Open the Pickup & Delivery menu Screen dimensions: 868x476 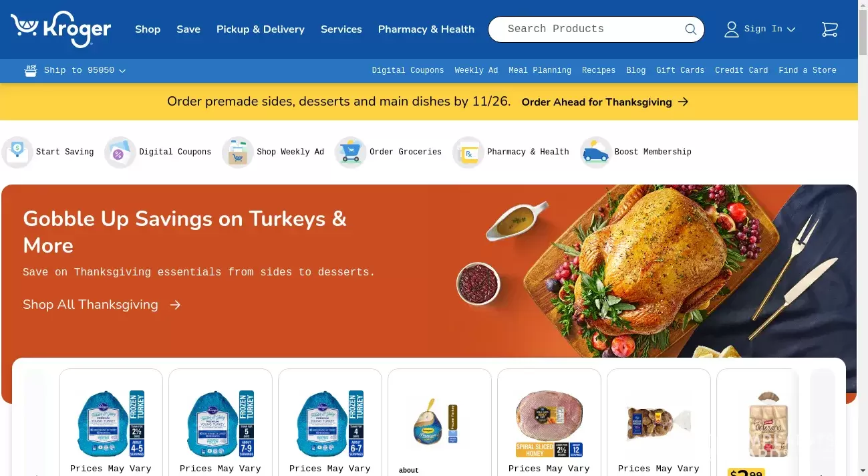pyautogui.click(x=261, y=29)
